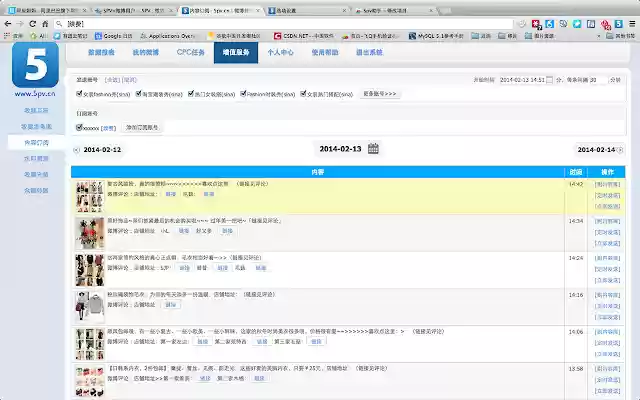The image size is (640, 400).
Task: Click the previous-day arrow beside 2014-02-12
Action: click(x=76, y=150)
